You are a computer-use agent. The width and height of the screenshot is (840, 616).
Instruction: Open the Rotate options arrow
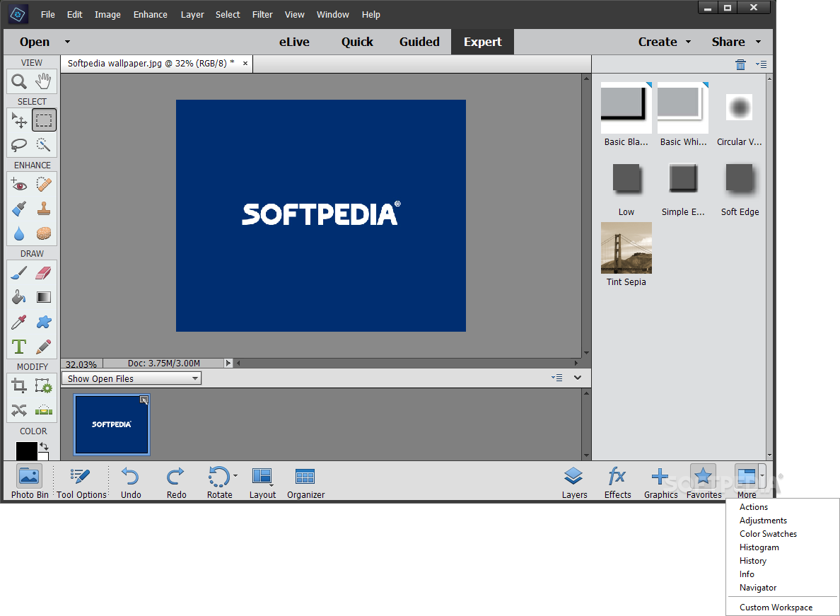[235, 476]
